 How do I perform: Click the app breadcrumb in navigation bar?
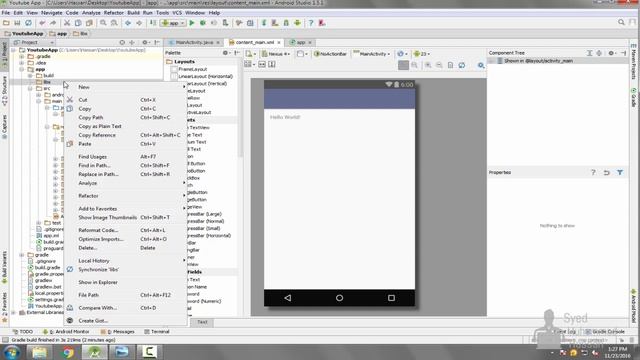(x=59, y=33)
